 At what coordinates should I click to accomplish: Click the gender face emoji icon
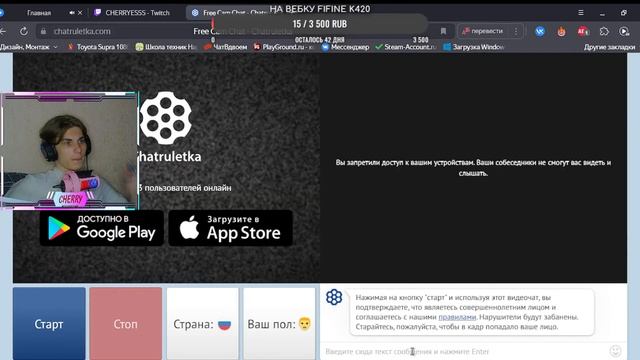304,324
